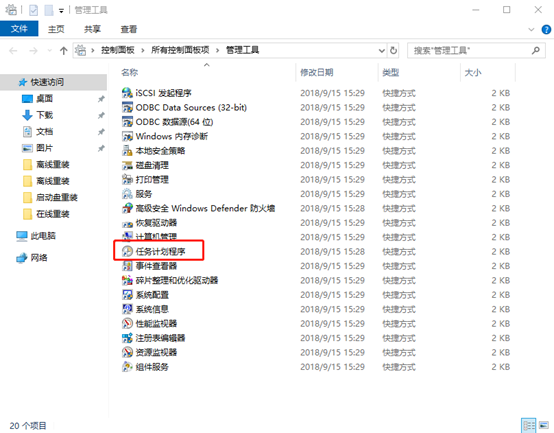Viewport: 554px width, 433px height.
Task: Click the 本地安全策略 icon
Action: 127,151
